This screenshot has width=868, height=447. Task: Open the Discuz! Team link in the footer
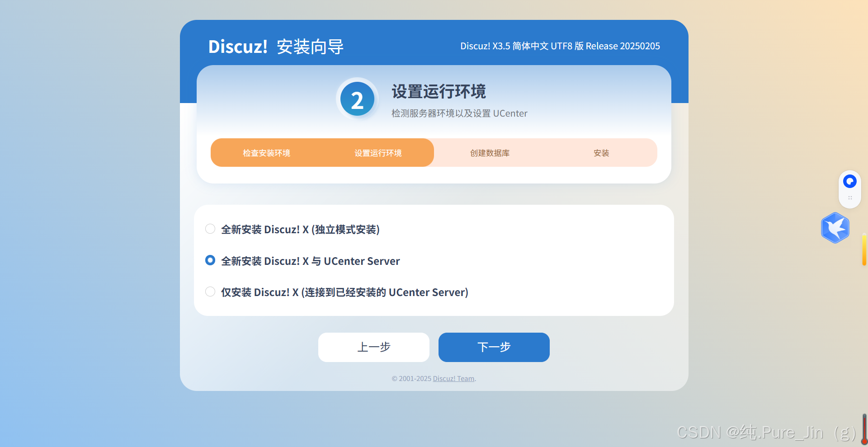click(x=453, y=379)
